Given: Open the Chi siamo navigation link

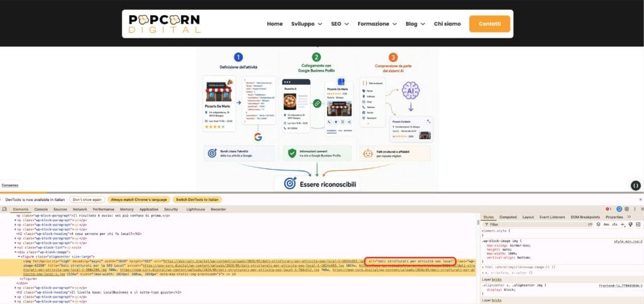Looking at the screenshot, I should pyautogui.click(x=447, y=24).
